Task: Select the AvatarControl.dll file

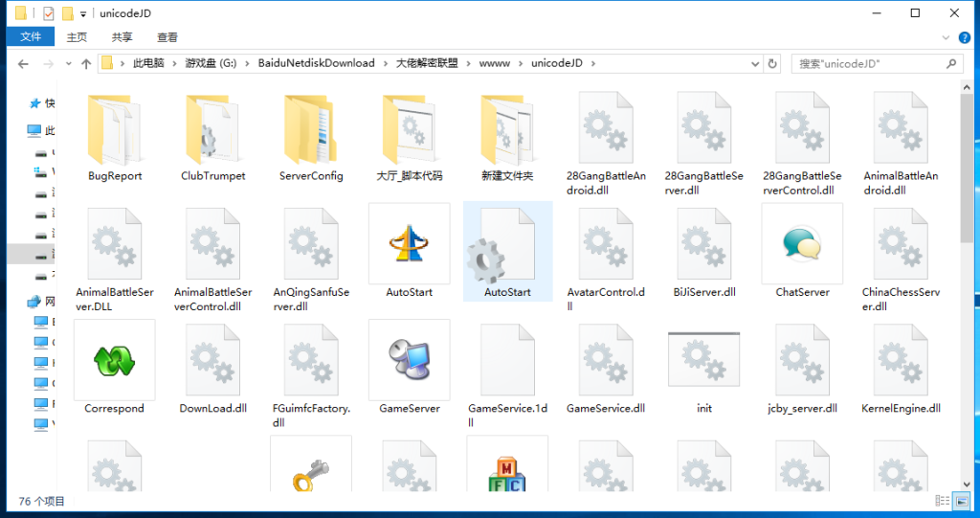Action: tap(606, 259)
